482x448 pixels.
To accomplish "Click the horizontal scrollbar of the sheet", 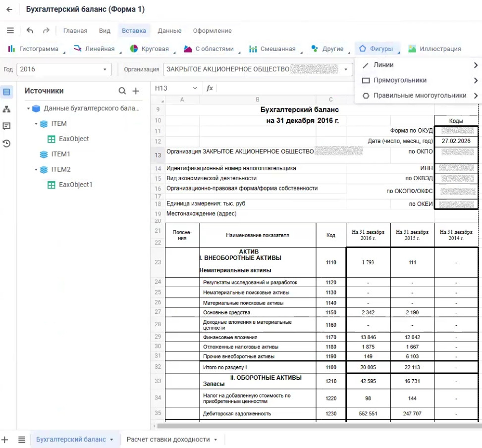I will tap(319, 426).
